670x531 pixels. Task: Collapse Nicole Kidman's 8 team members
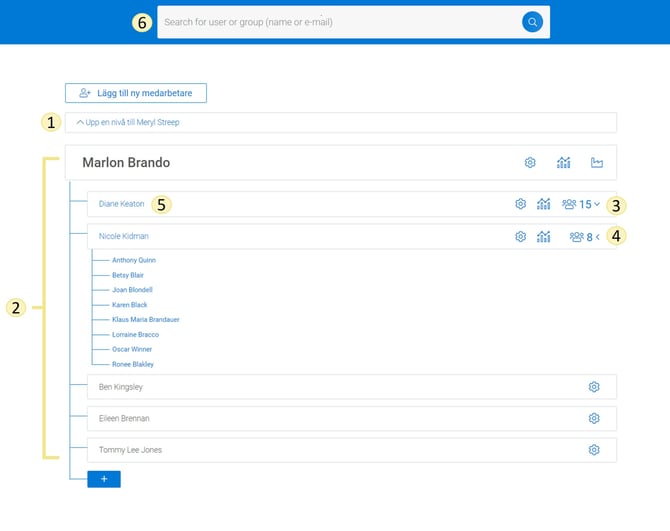[585, 237]
